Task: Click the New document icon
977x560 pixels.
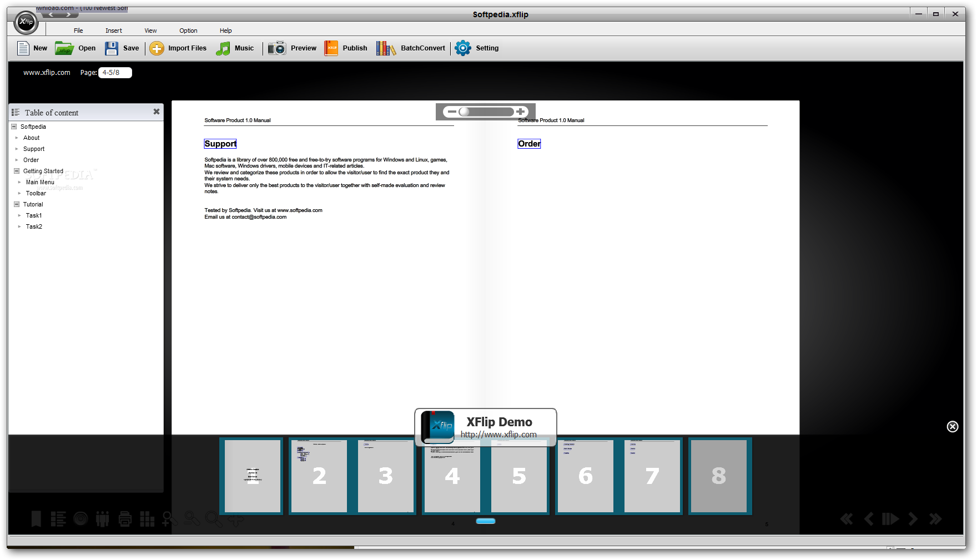Action: [23, 48]
